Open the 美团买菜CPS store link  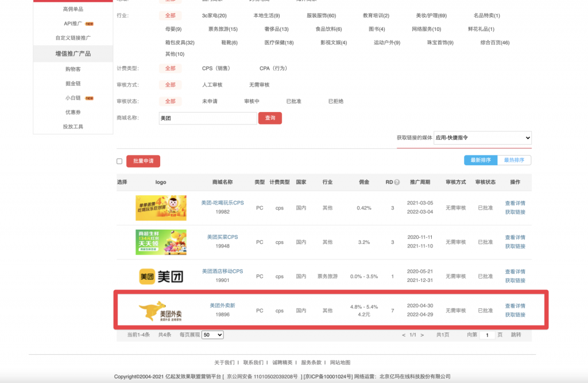point(222,237)
